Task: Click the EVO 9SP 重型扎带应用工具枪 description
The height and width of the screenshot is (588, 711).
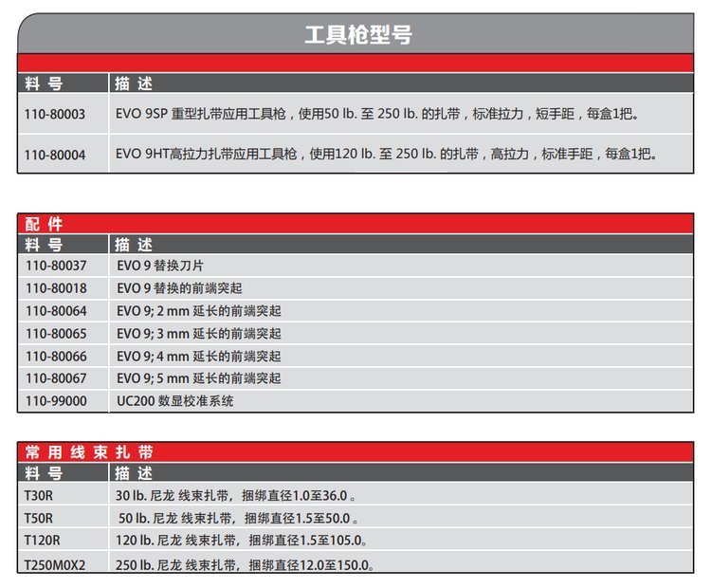Action: [x=377, y=114]
